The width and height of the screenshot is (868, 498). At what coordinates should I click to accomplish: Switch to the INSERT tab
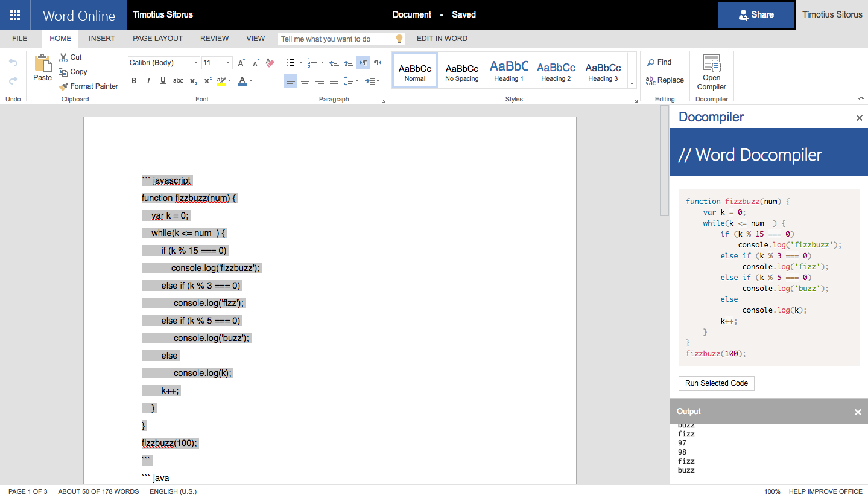[102, 39]
